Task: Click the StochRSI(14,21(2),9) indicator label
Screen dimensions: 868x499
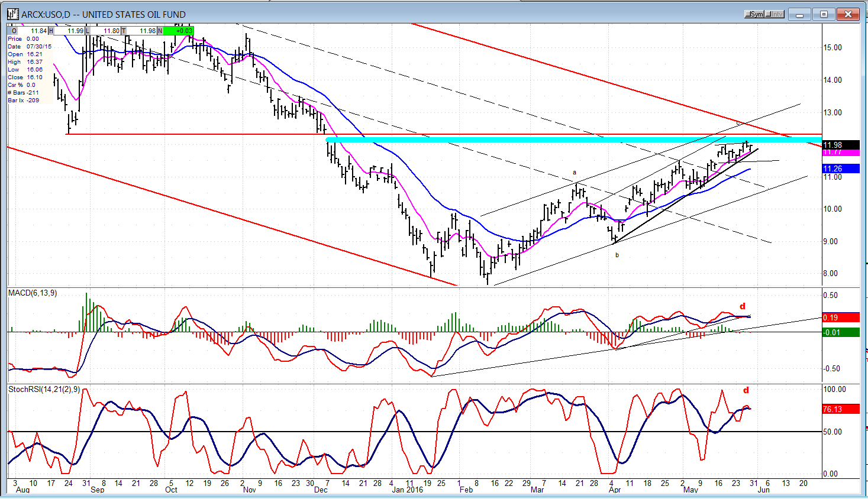Action: pyautogui.click(x=44, y=390)
